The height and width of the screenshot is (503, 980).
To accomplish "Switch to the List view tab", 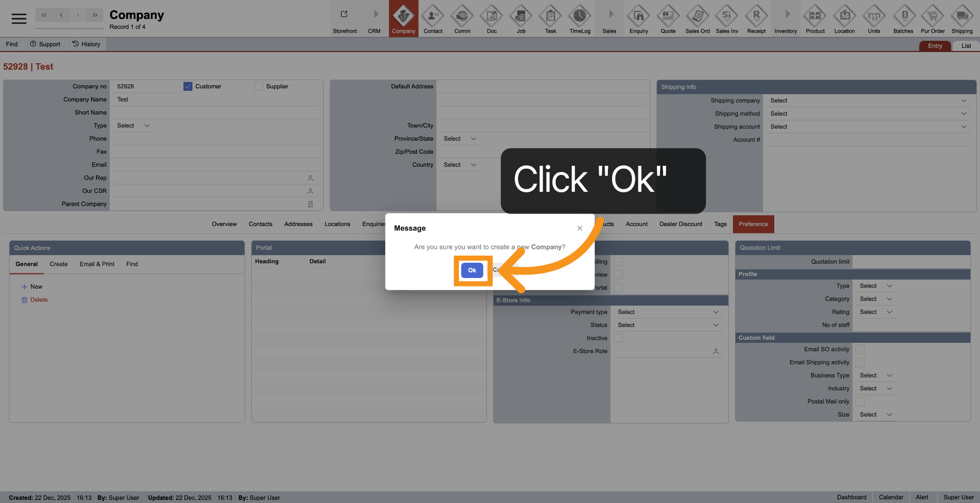I will point(966,46).
